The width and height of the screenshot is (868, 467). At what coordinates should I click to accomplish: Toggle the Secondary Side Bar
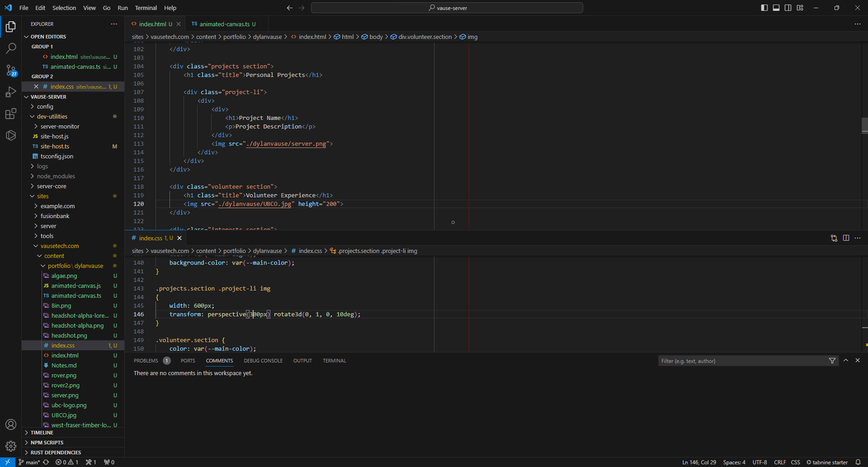pos(788,8)
